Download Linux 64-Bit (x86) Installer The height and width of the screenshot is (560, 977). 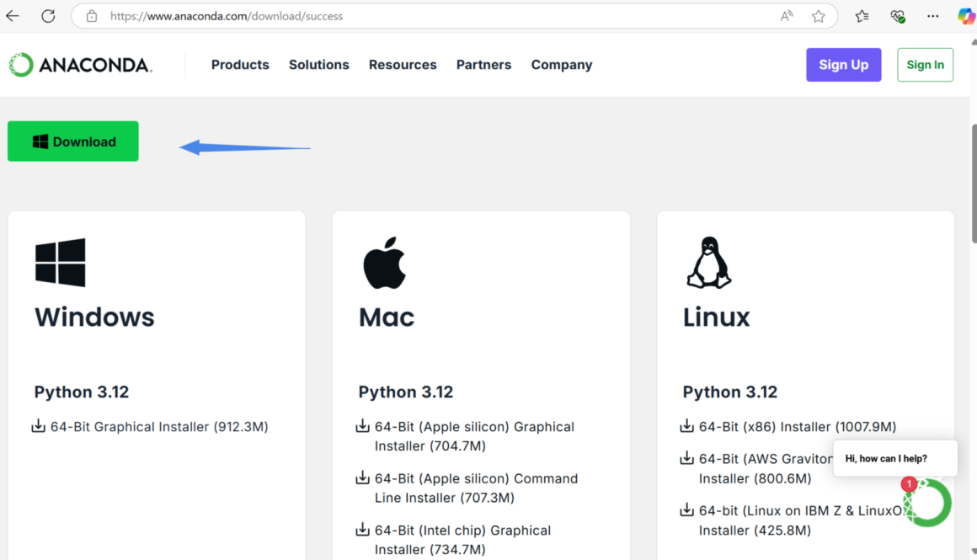pos(797,427)
